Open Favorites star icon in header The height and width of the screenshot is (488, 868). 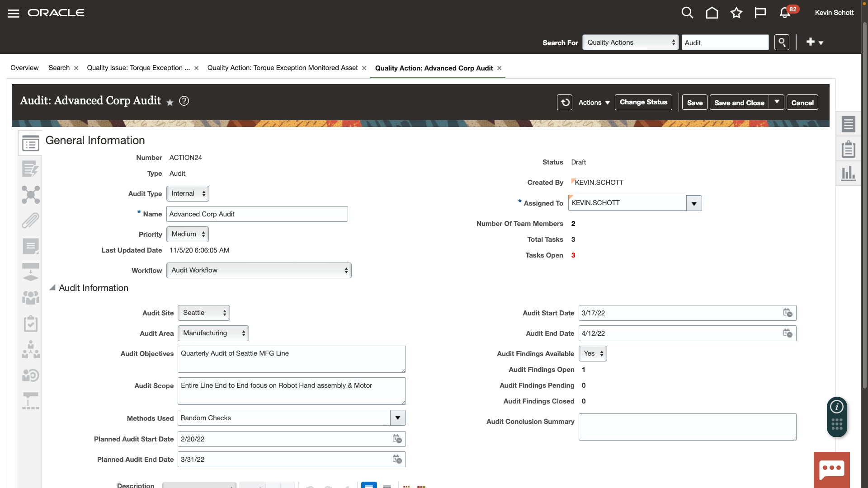click(x=736, y=13)
